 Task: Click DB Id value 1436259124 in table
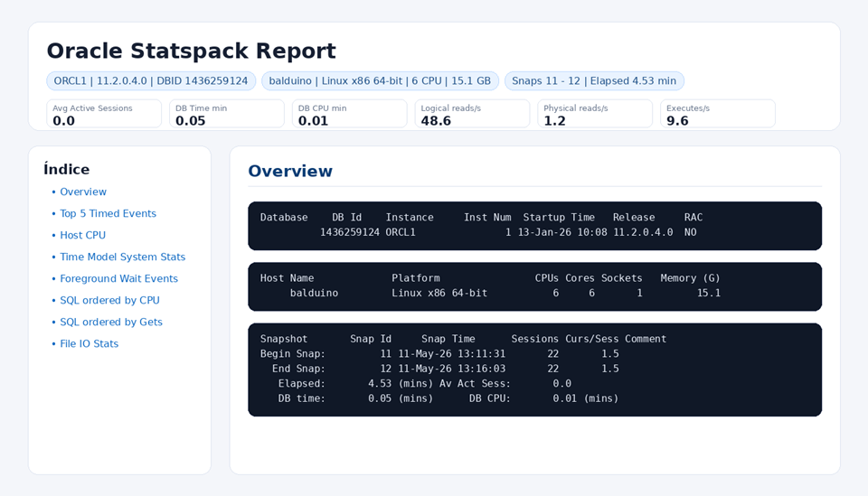(350, 232)
